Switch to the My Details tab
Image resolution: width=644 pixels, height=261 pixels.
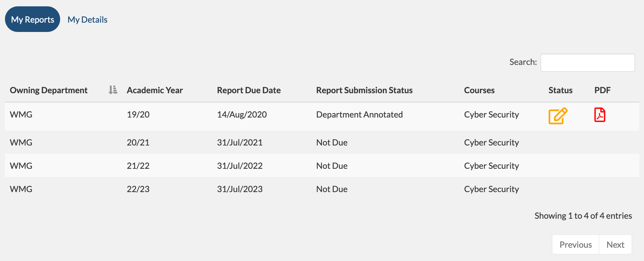coord(87,20)
